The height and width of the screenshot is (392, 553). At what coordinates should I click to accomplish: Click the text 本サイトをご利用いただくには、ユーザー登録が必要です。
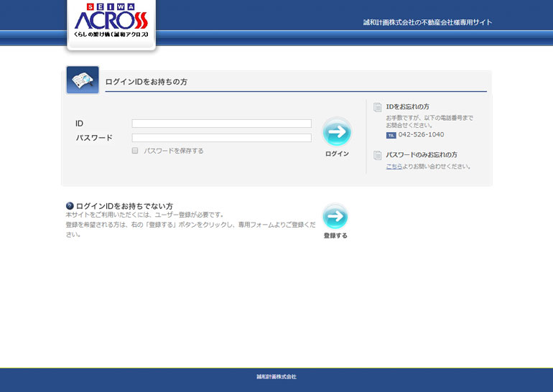[x=144, y=215]
